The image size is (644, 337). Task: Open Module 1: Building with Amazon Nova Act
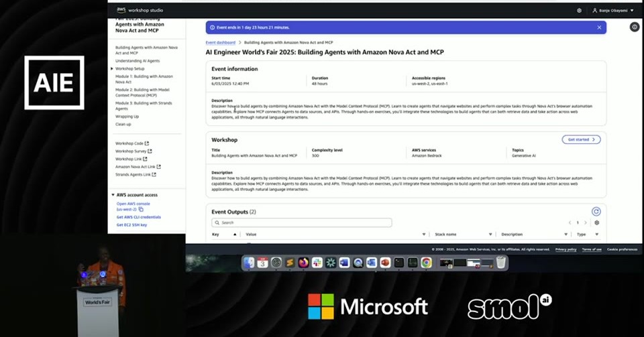tap(144, 79)
